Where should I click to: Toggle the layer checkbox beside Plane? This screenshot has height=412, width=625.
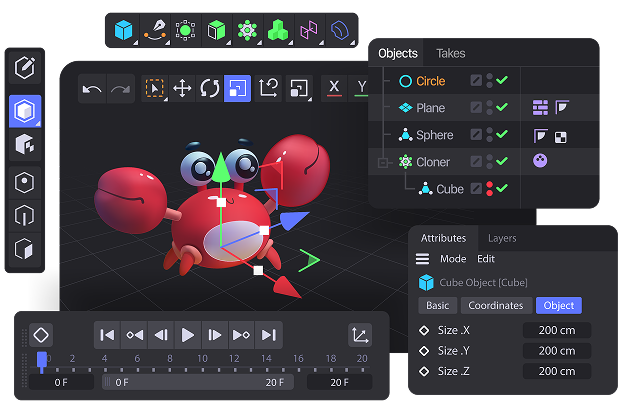477,108
